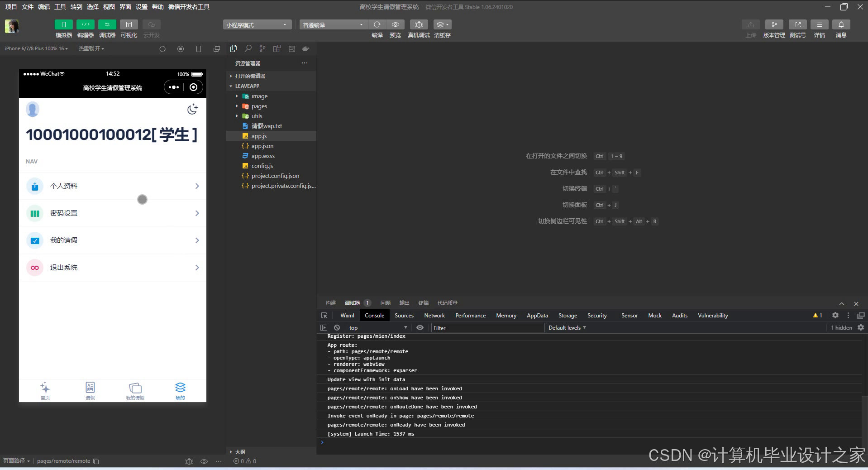Screen dimensions: 868x470
Task: Select element inspector arrow icon
Action: coord(324,316)
